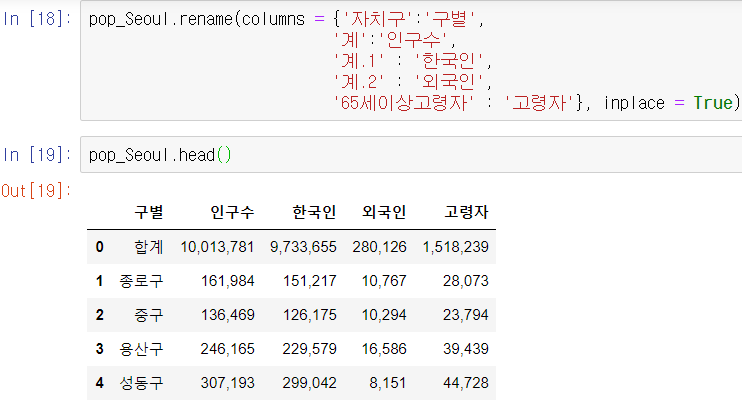The width and height of the screenshot is (742, 401).
Task: Select the 성동구 cell
Action: [141, 383]
